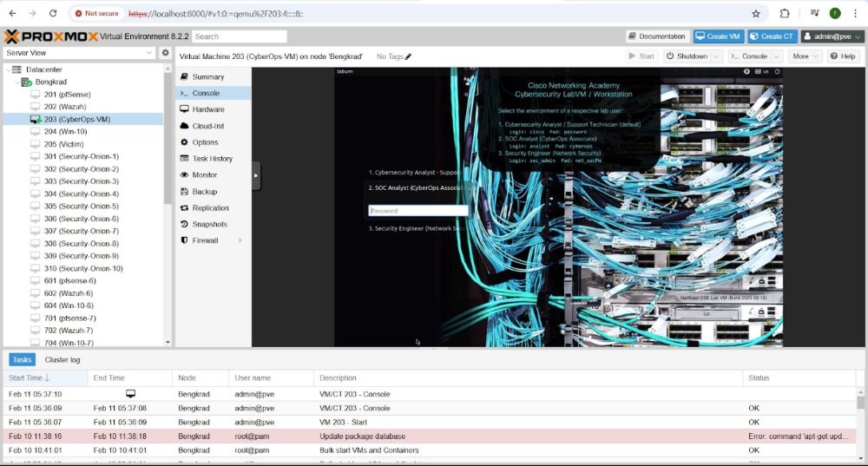
Task: Click the Firewall shield icon
Action: [x=184, y=240]
